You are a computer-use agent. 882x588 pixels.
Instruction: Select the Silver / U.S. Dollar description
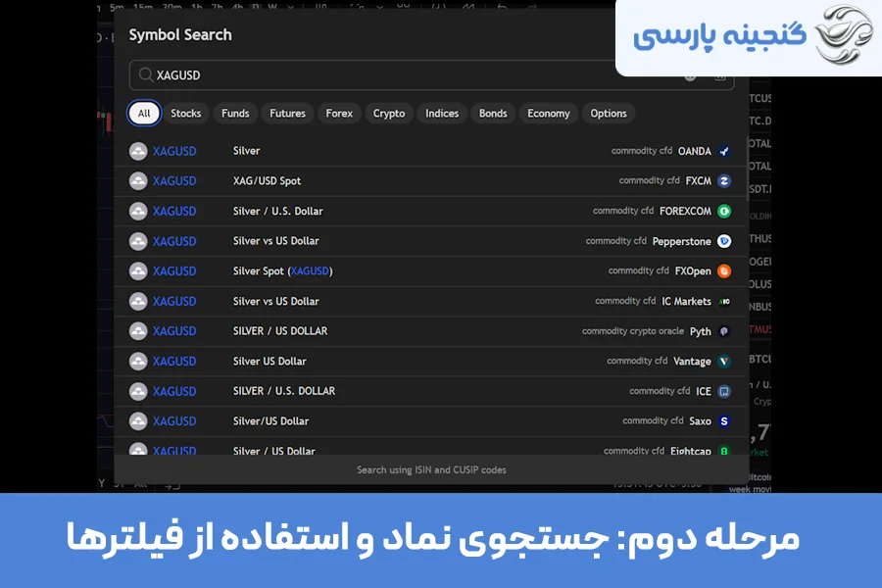click(278, 211)
